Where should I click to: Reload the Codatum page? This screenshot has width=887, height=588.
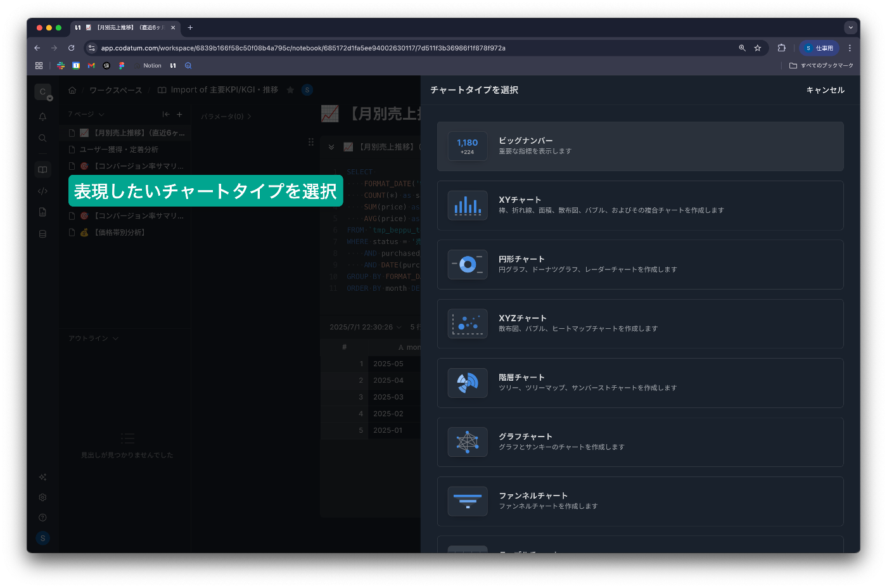[x=71, y=48]
